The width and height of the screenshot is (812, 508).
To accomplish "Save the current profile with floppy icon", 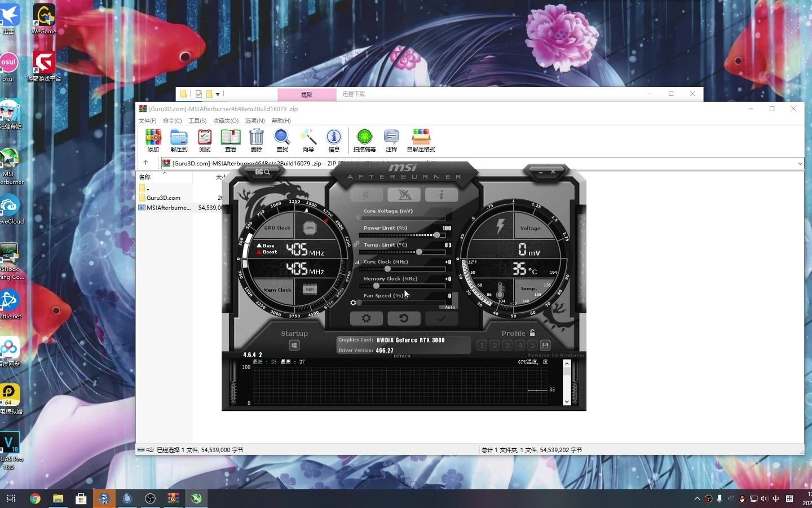I will [x=545, y=345].
